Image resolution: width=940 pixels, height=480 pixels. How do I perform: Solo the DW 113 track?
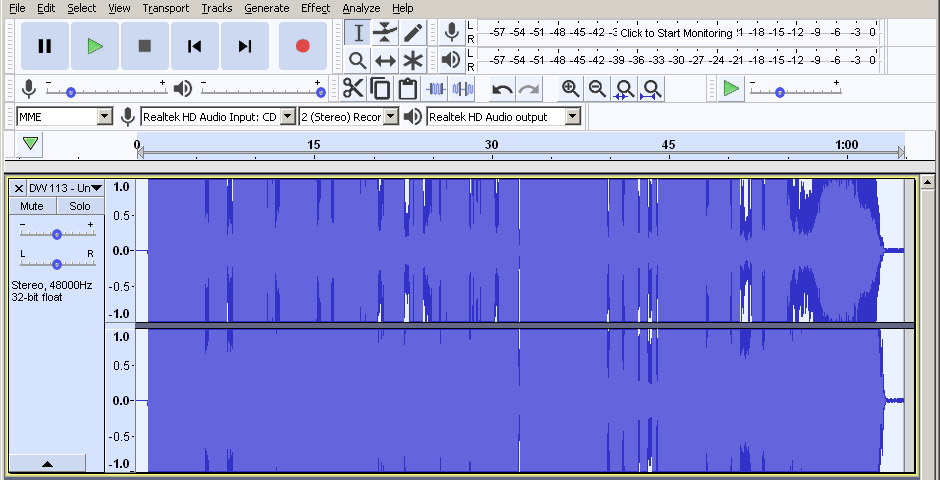80,206
